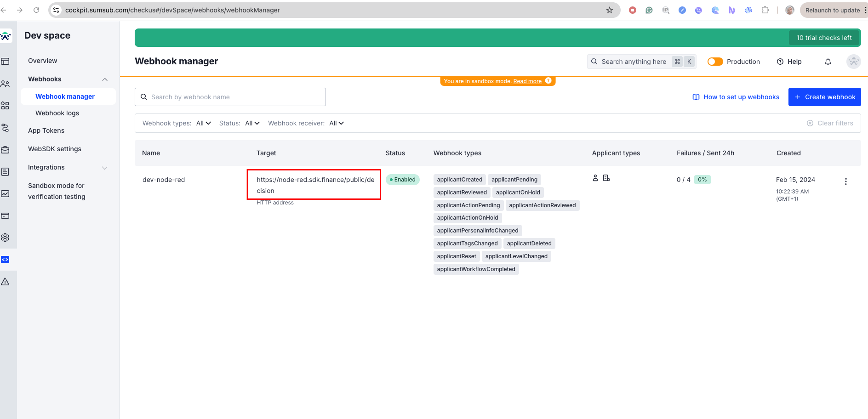868x419 pixels.
Task: Open the three-dot menu for dev-node-red
Action: (x=845, y=181)
